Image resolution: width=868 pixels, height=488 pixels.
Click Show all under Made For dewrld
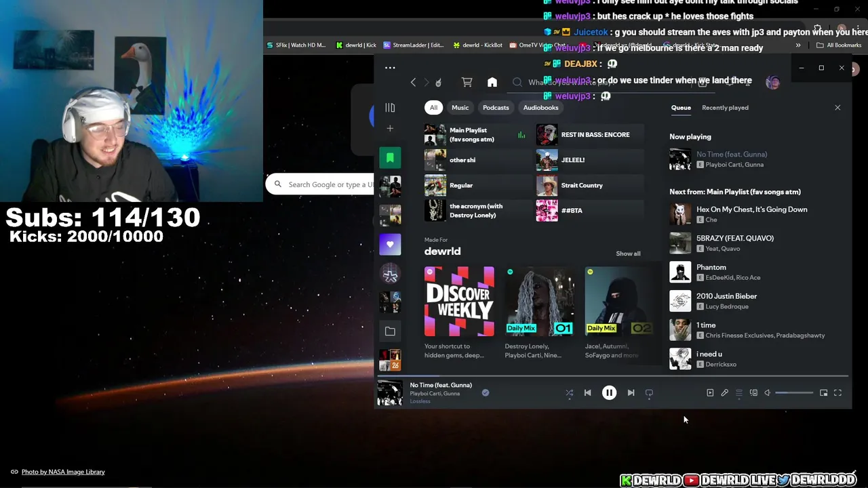pos(628,253)
